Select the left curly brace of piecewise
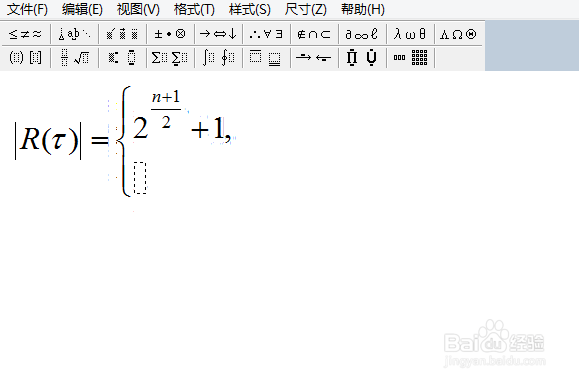Image resolution: width=579 pixels, height=382 pixels. coord(124,141)
